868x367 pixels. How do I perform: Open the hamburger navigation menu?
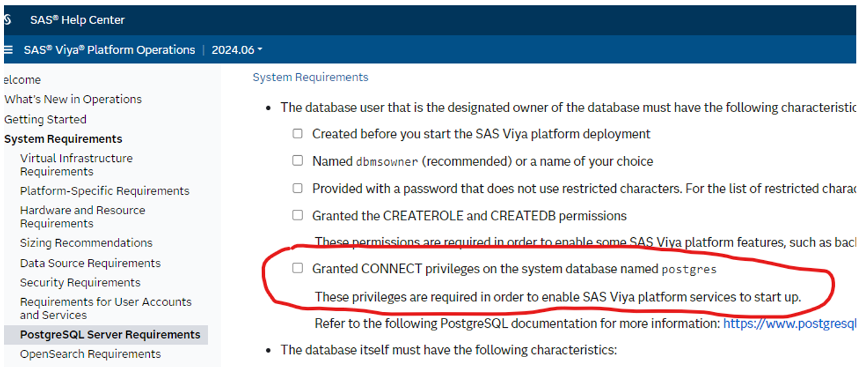point(8,50)
